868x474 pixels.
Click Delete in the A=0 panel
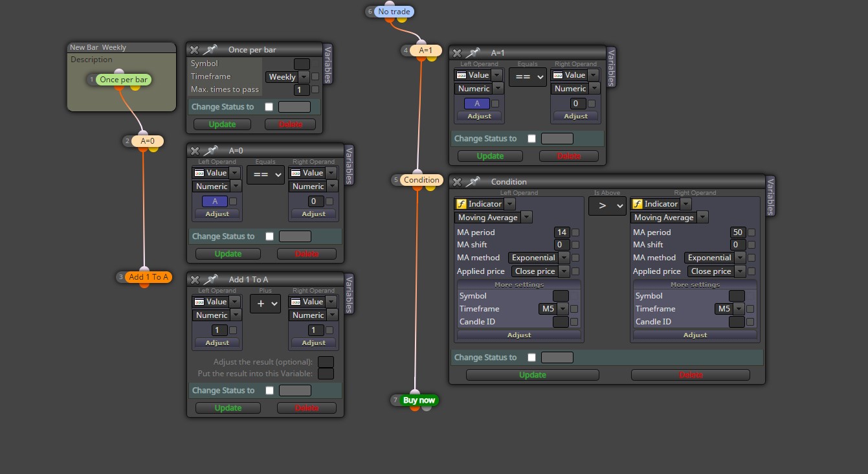point(307,254)
